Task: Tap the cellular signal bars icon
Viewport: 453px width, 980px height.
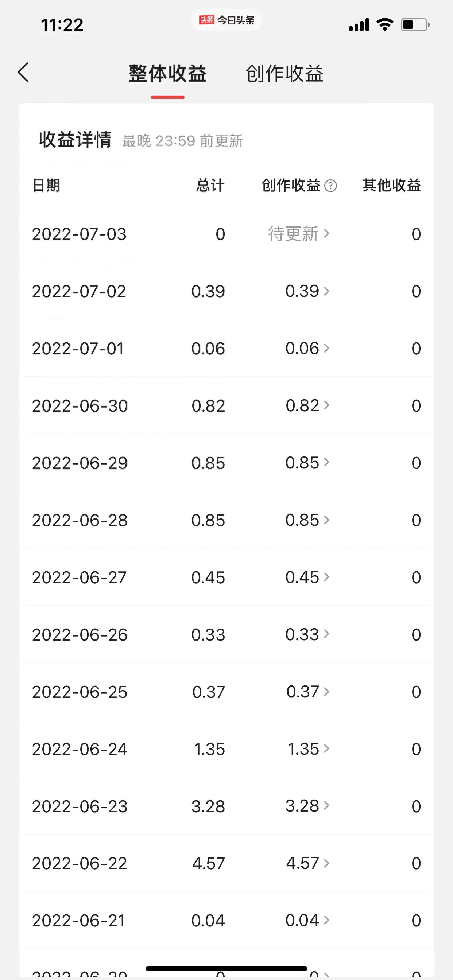Action: click(359, 25)
